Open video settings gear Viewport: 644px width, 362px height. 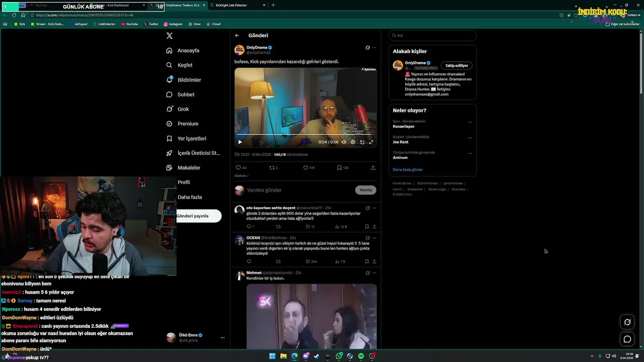point(353,142)
